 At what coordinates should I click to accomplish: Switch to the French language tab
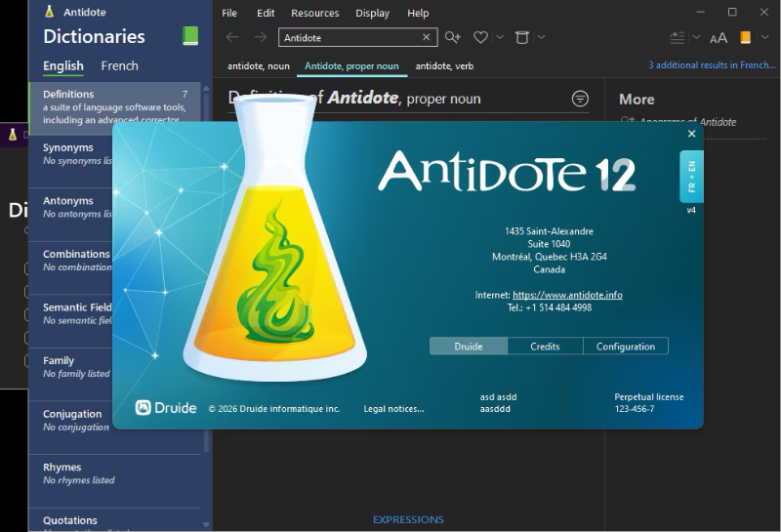point(119,65)
